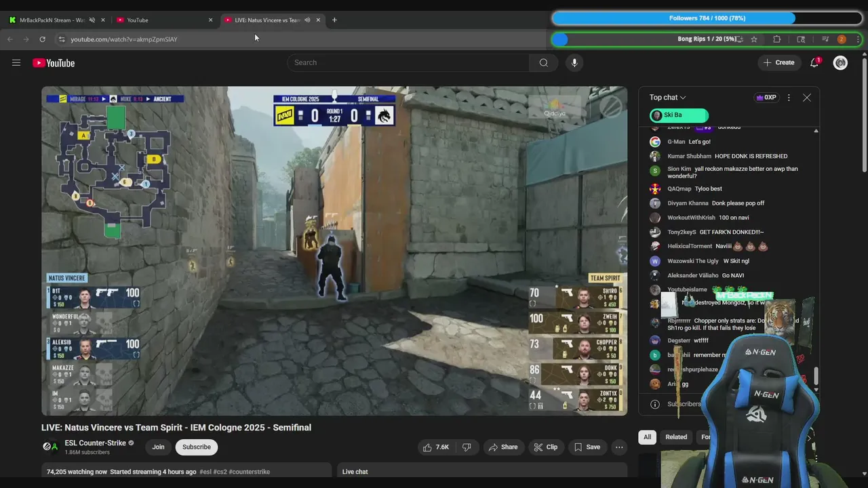Start voice search with the microphone
Viewport: 868px width, 488px height.
click(x=574, y=63)
